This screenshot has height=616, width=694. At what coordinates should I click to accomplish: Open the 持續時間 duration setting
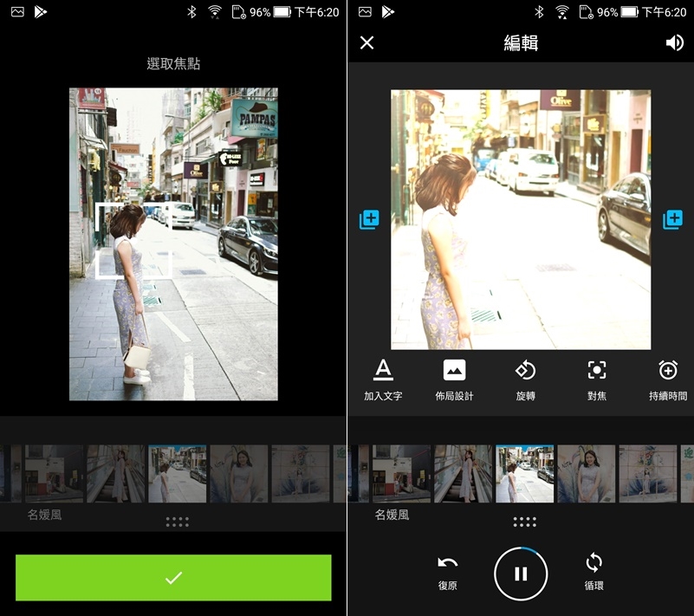[x=667, y=379]
